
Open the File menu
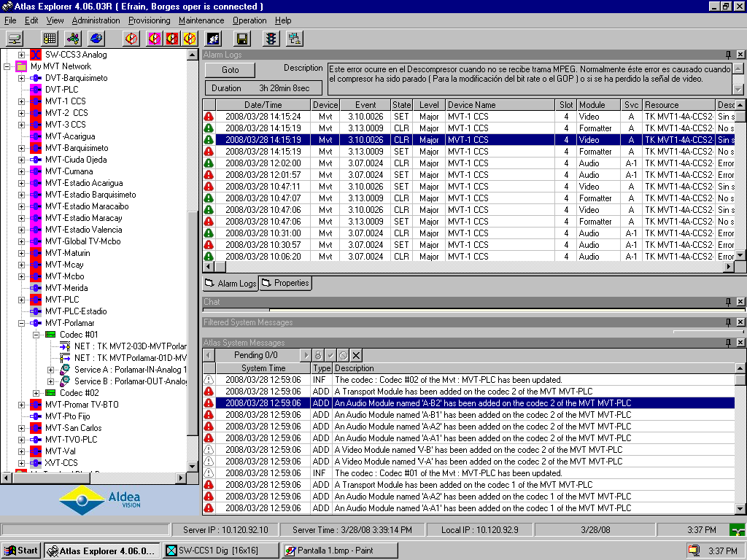tap(10, 20)
